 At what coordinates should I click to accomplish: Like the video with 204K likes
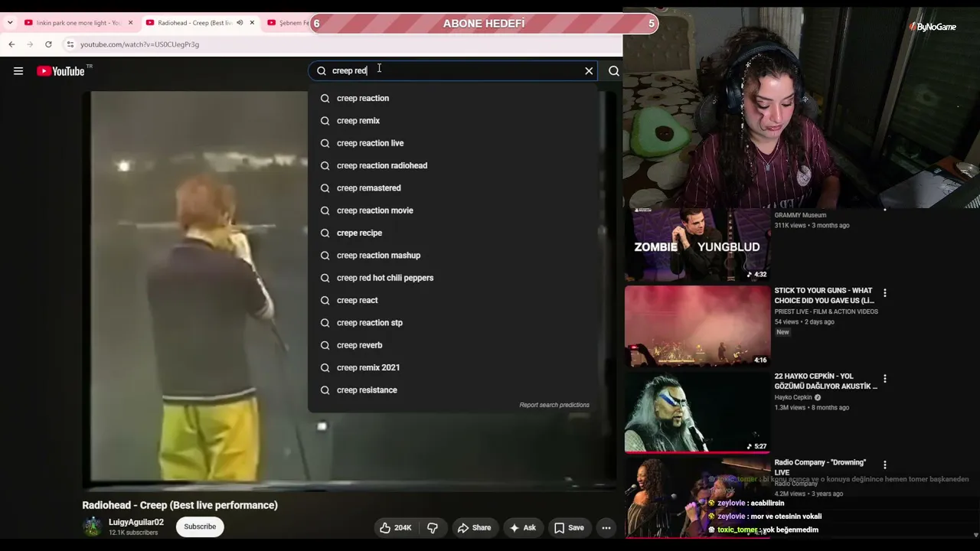tap(395, 527)
